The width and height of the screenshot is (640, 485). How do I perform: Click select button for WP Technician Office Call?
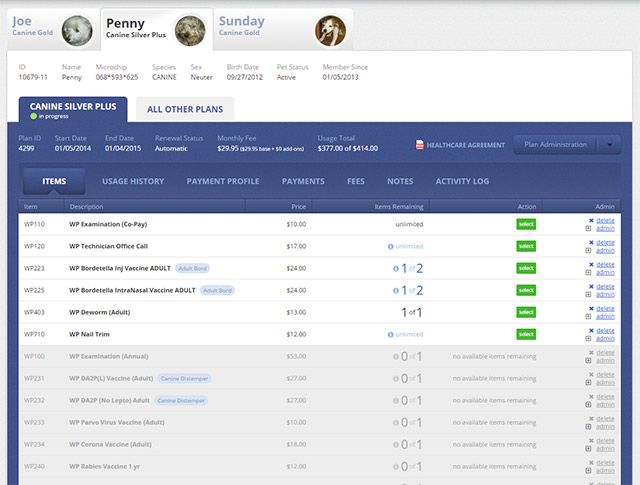coord(526,246)
